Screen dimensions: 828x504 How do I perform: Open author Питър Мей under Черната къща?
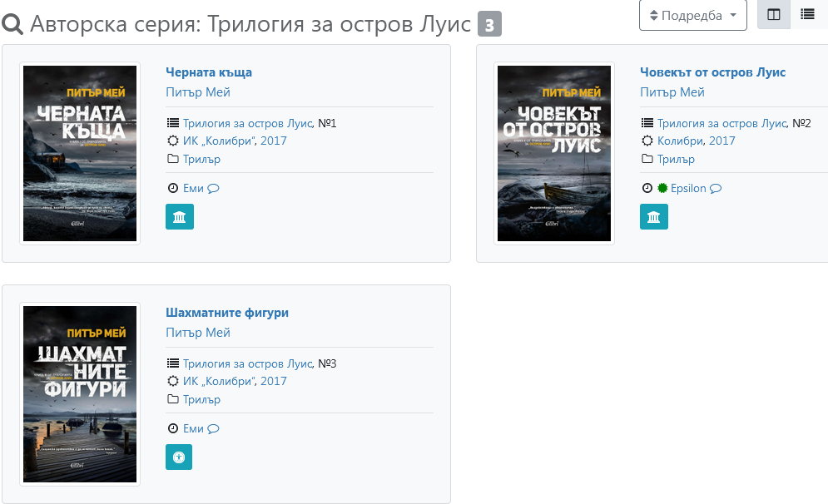(x=198, y=92)
